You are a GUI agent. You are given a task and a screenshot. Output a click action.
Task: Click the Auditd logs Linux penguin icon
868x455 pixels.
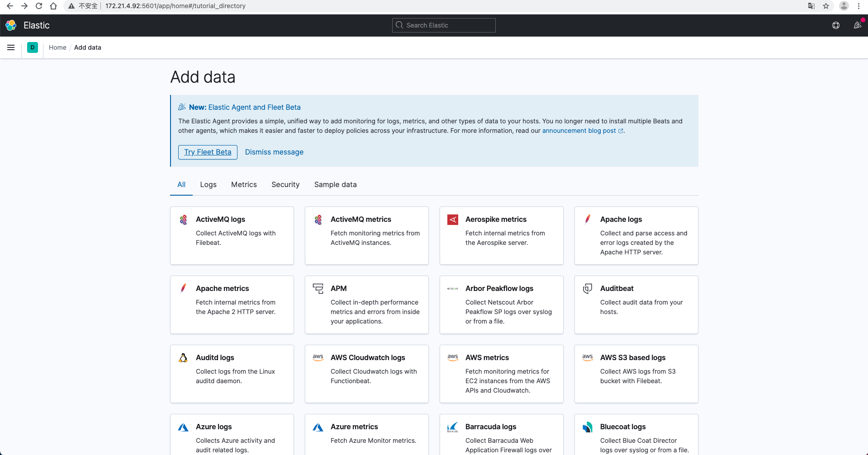click(x=183, y=358)
